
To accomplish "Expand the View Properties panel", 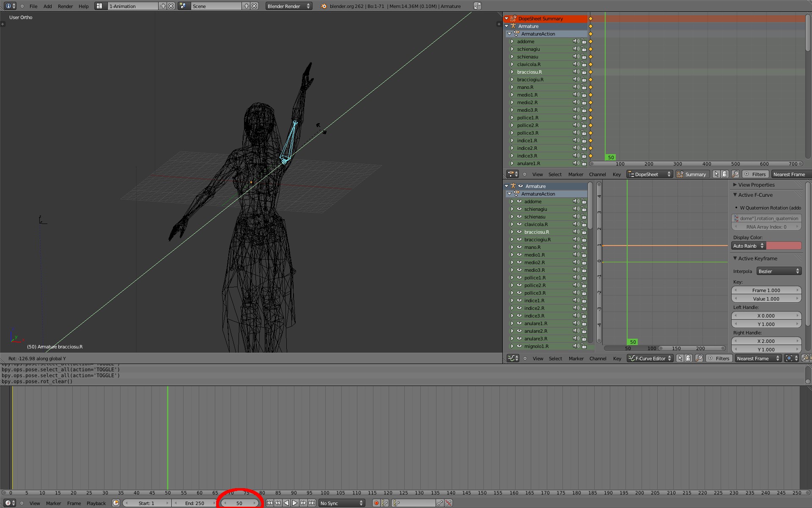I will 756,185.
